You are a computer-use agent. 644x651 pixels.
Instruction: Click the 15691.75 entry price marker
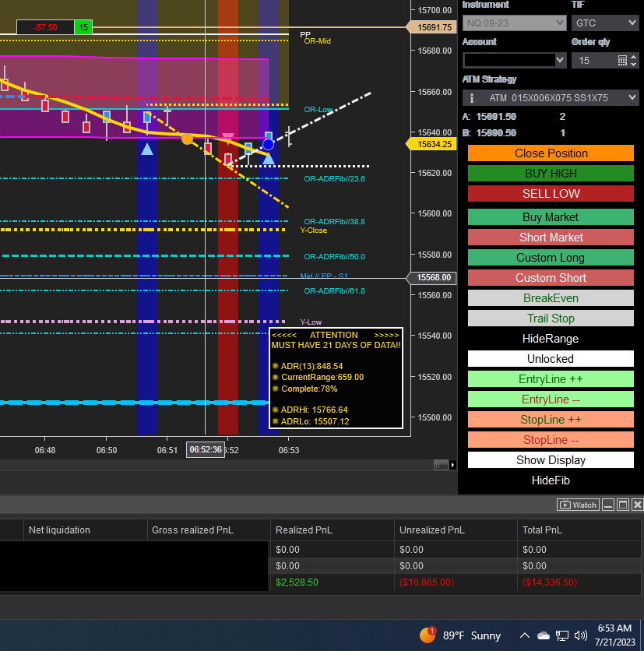(x=431, y=27)
